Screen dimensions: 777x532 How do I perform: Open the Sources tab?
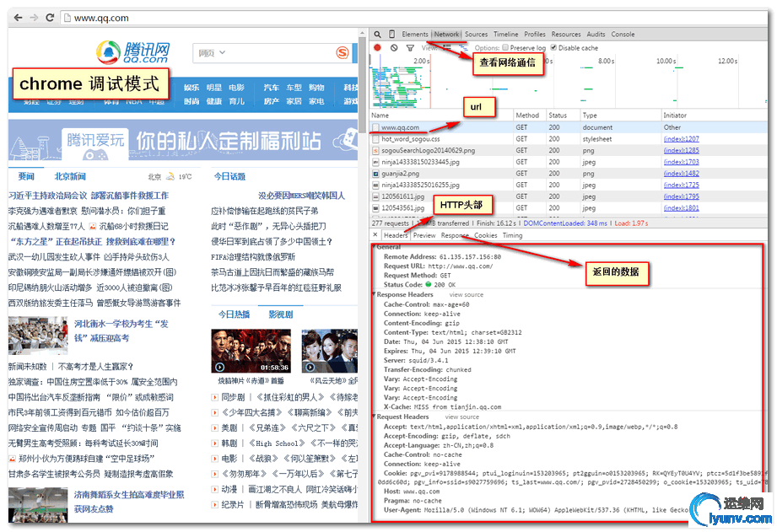coord(476,35)
